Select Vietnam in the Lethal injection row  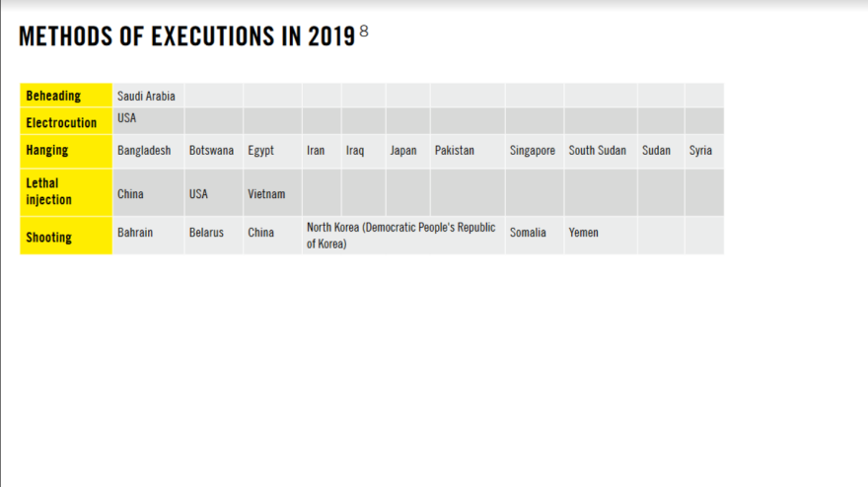tap(266, 194)
